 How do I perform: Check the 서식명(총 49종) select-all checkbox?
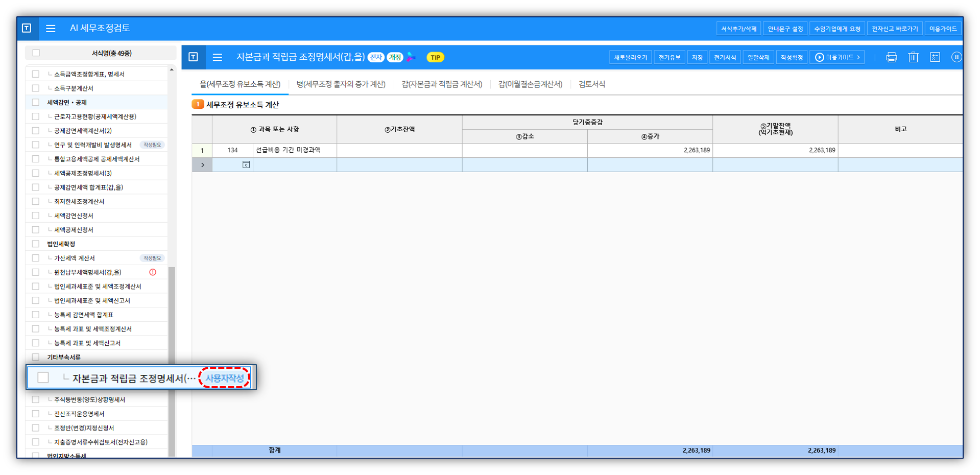click(x=36, y=53)
